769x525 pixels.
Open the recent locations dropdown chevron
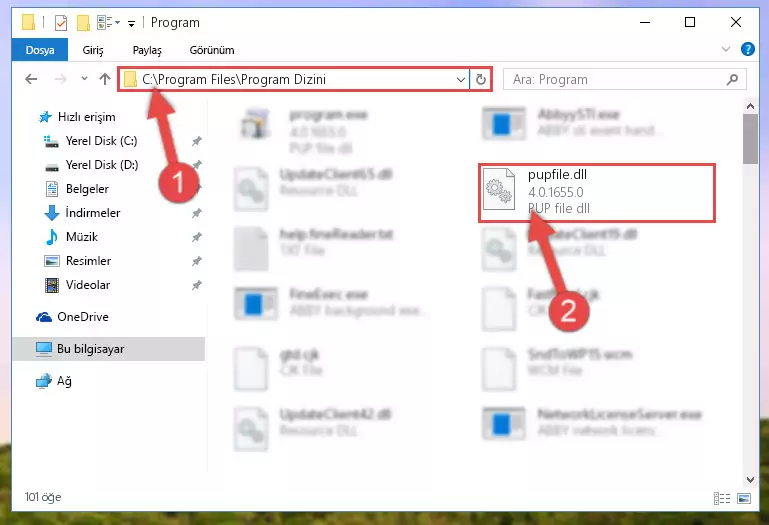click(84, 79)
